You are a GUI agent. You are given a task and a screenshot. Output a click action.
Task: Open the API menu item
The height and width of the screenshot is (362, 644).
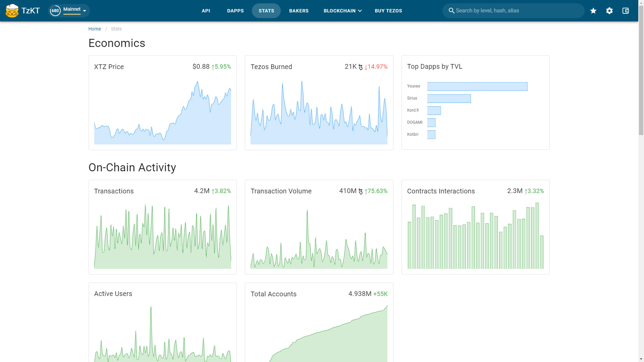coord(206,11)
